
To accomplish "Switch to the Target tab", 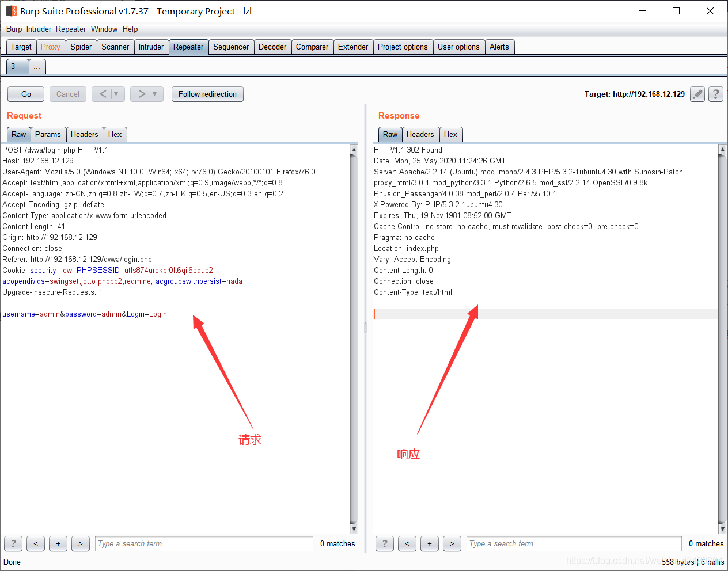I will click(21, 47).
